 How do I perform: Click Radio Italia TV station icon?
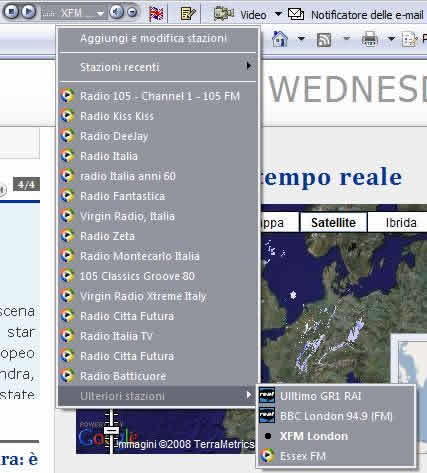point(68,336)
